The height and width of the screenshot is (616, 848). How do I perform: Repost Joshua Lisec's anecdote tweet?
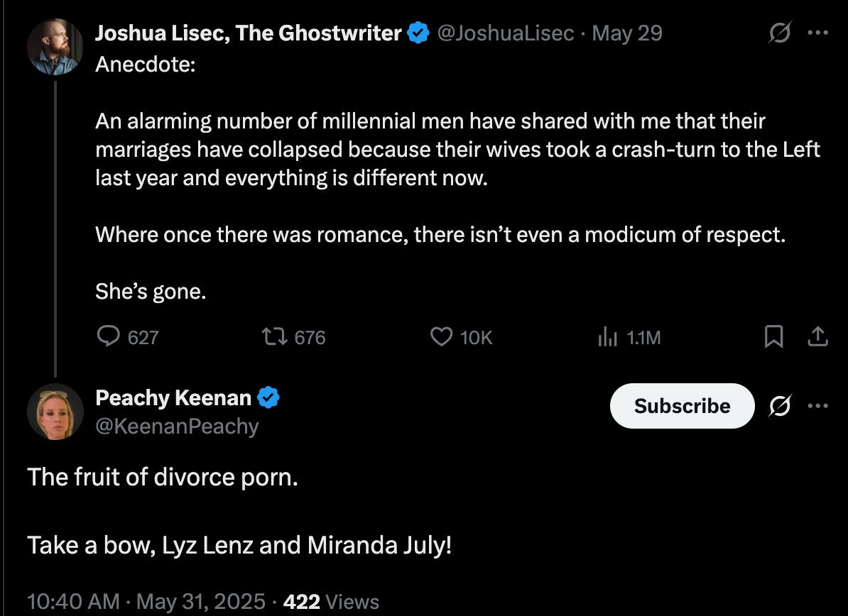pyautogui.click(x=293, y=336)
